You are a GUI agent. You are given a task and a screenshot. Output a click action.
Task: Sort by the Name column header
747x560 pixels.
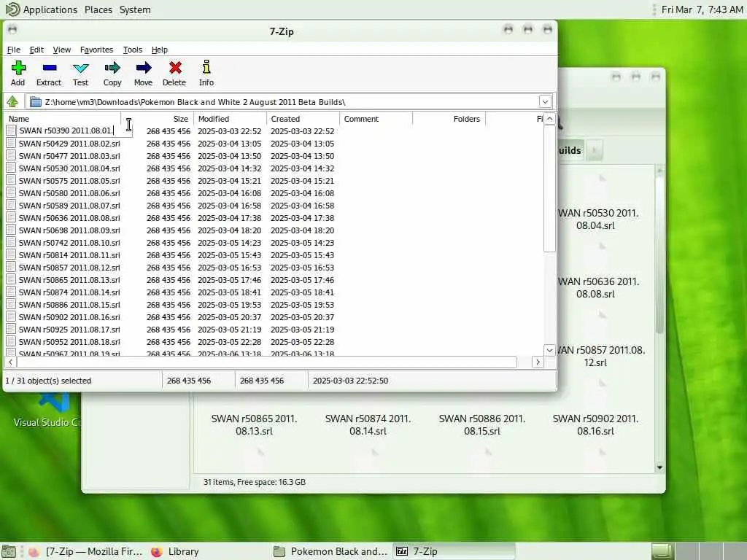(63, 119)
